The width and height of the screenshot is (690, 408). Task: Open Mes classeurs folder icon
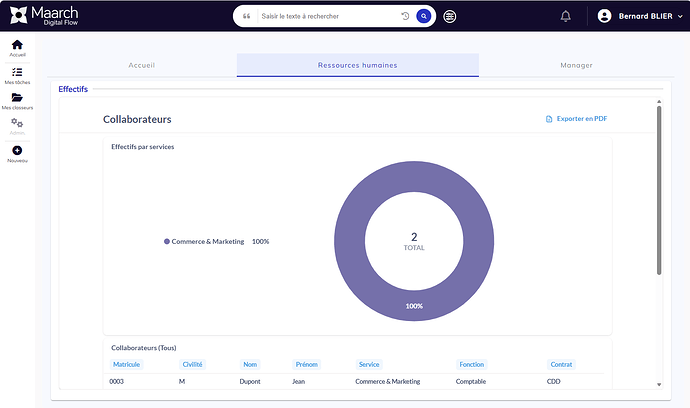tap(17, 98)
